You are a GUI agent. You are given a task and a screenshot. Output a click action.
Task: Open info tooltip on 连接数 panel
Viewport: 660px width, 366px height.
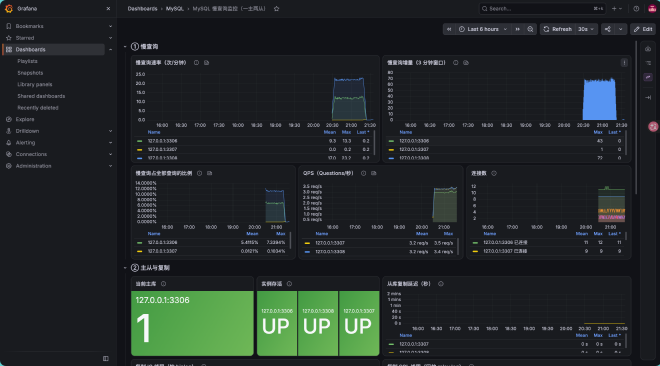[494, 173]
